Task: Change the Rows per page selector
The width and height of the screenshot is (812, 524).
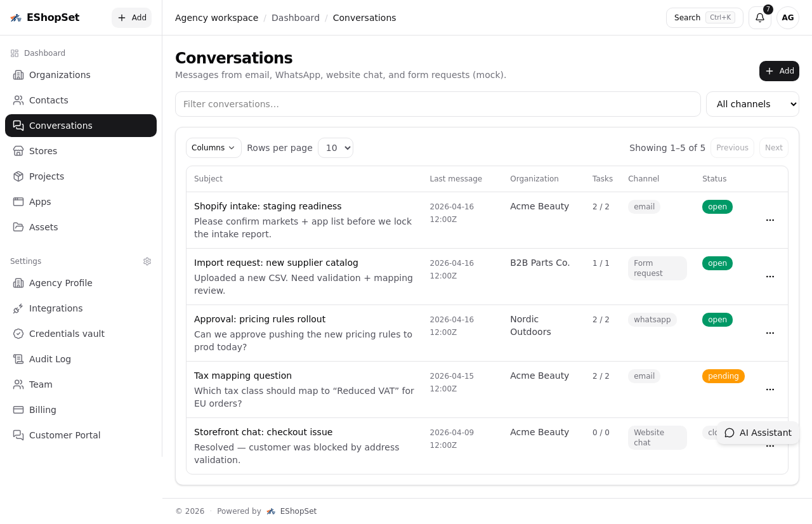Action: point(335,147)
